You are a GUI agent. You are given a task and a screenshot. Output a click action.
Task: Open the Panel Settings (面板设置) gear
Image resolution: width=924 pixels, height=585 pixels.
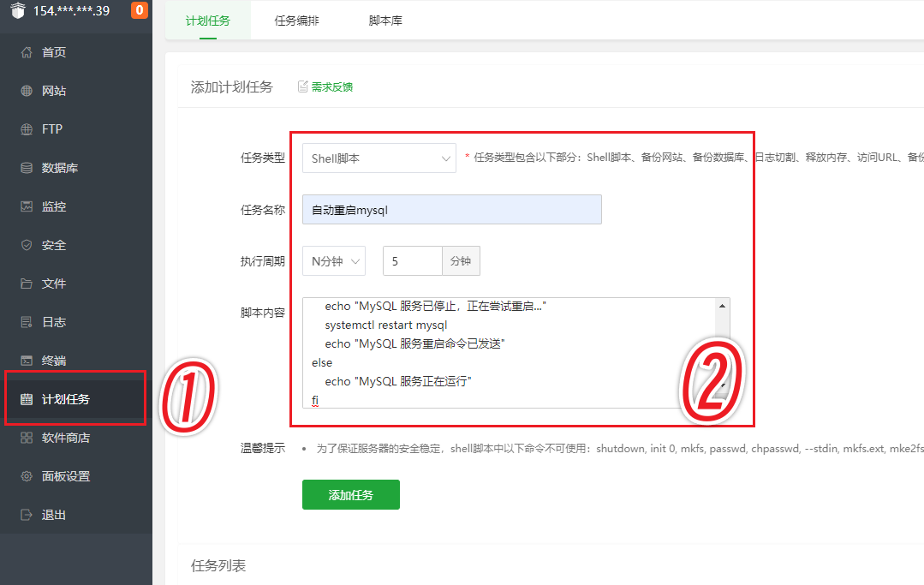coord(27,476)
